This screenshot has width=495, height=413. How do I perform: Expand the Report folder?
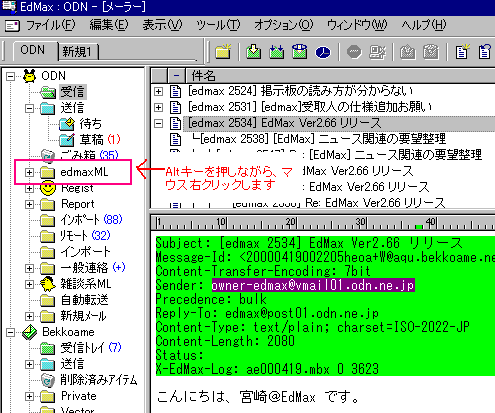[x=29, y=204]
